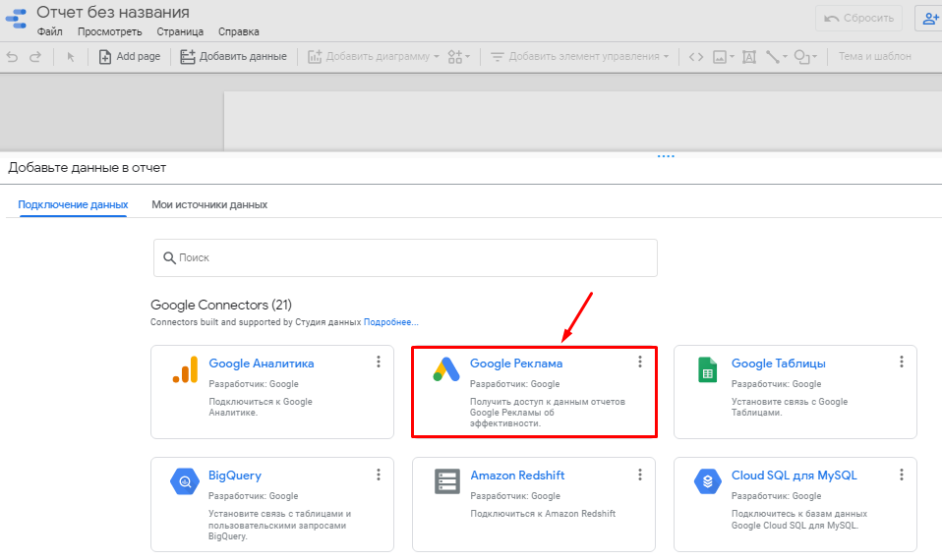
Task: Open more options for Amazon Redshift
Action: click(640, 475)
